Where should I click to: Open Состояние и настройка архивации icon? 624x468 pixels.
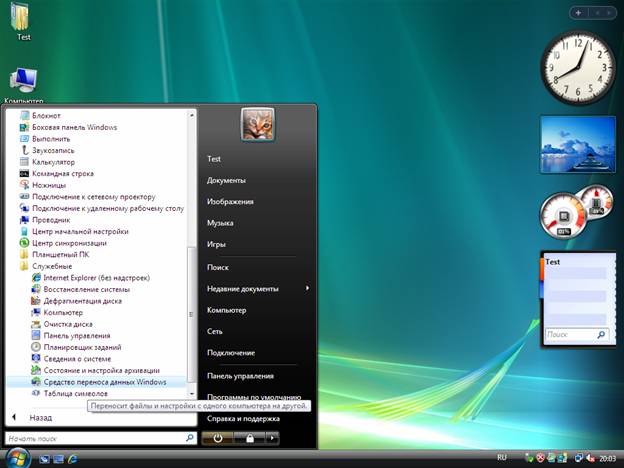click(36, 370)
